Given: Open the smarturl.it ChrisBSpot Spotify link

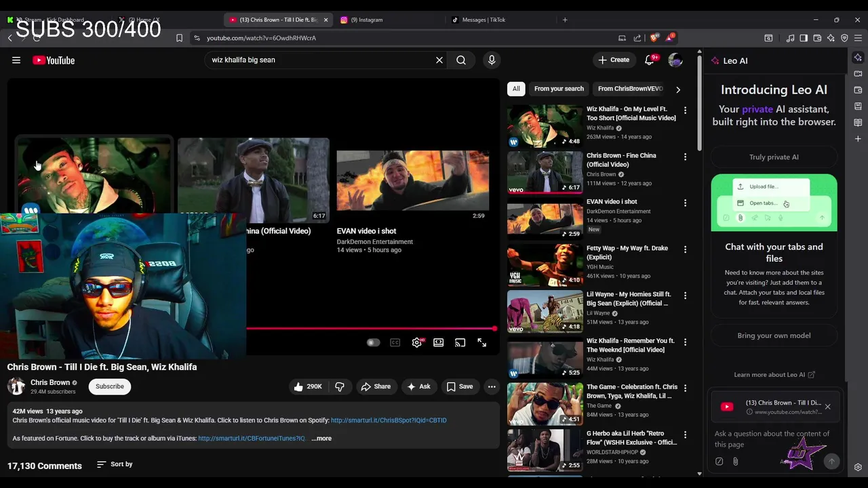Looking at the screenshot, I should (x=389, y=420).
